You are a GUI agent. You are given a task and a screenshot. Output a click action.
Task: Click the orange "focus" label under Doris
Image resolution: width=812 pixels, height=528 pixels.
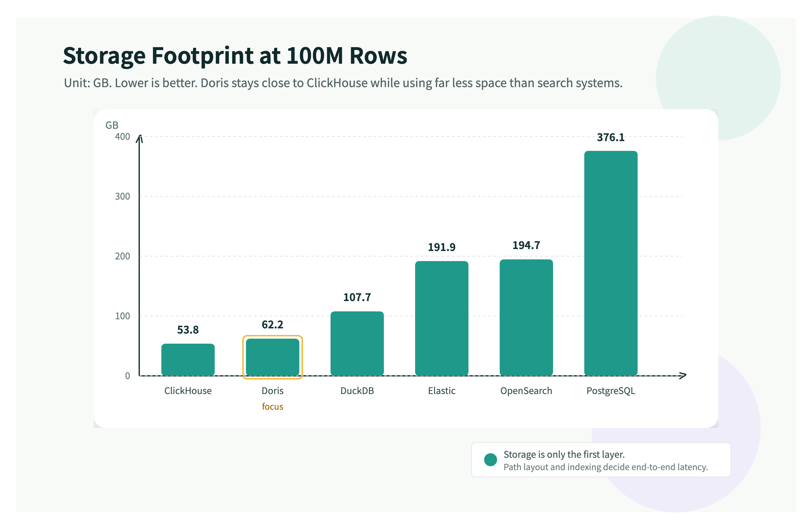tap(273, 407)
